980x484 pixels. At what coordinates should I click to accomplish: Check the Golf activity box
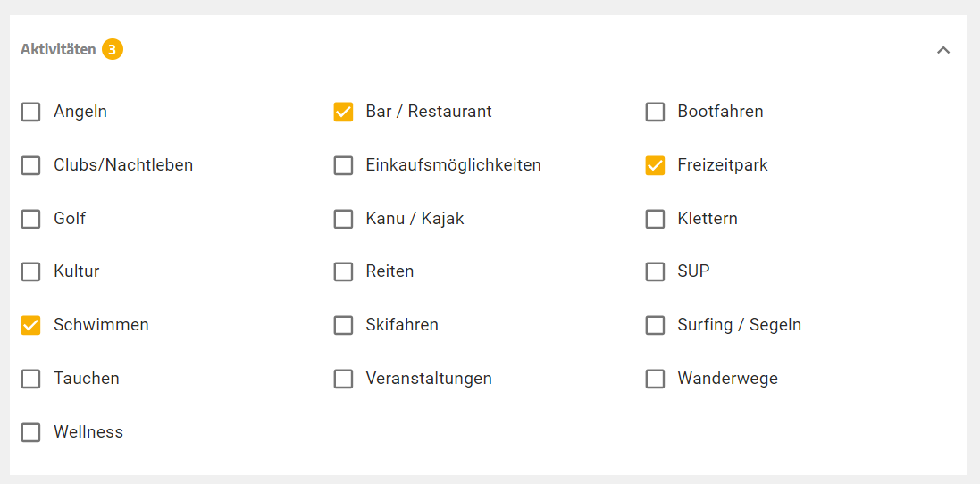click(x=31, y=219)
